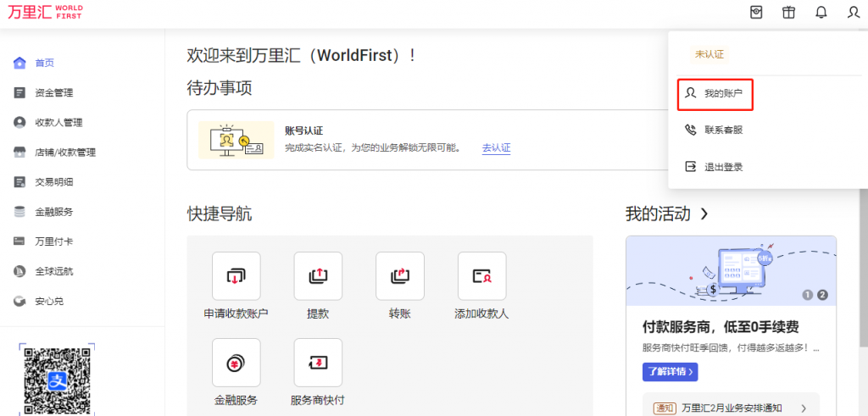Click the person icon beside 我的账户
Screen dimensions: 868x416
click(690, 93)
